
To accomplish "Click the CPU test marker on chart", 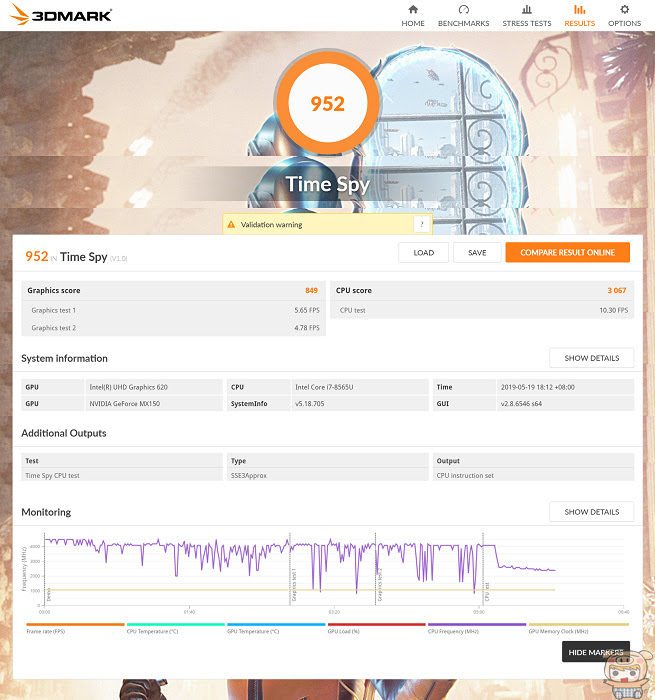I will tap(487, 592).
